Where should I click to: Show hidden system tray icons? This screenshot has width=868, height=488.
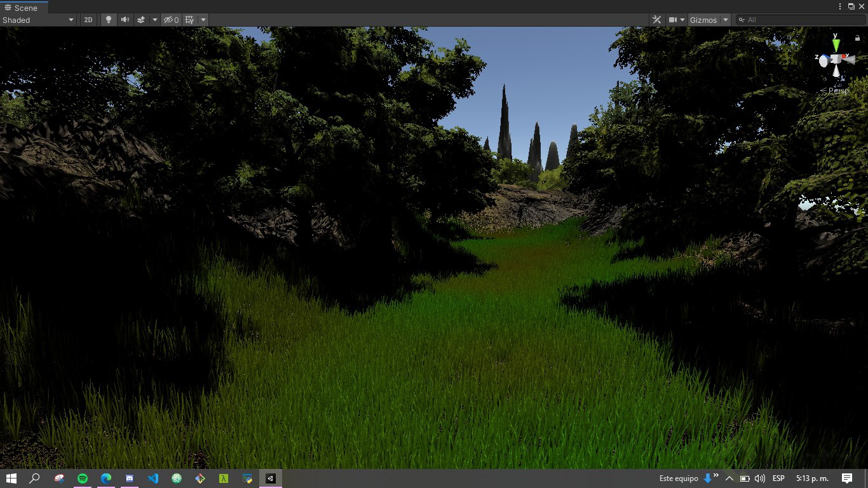729,478
